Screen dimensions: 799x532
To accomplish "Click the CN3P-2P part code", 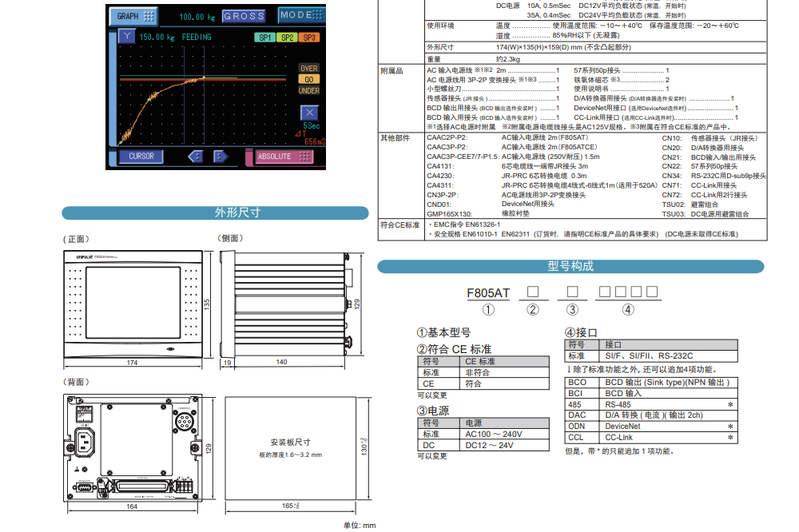I will [443, 195].
